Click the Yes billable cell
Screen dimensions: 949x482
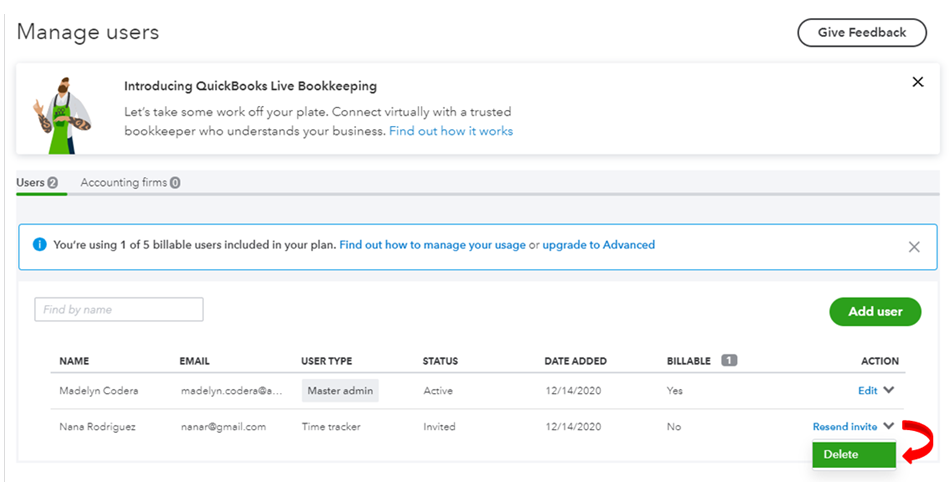pos(675,391)
